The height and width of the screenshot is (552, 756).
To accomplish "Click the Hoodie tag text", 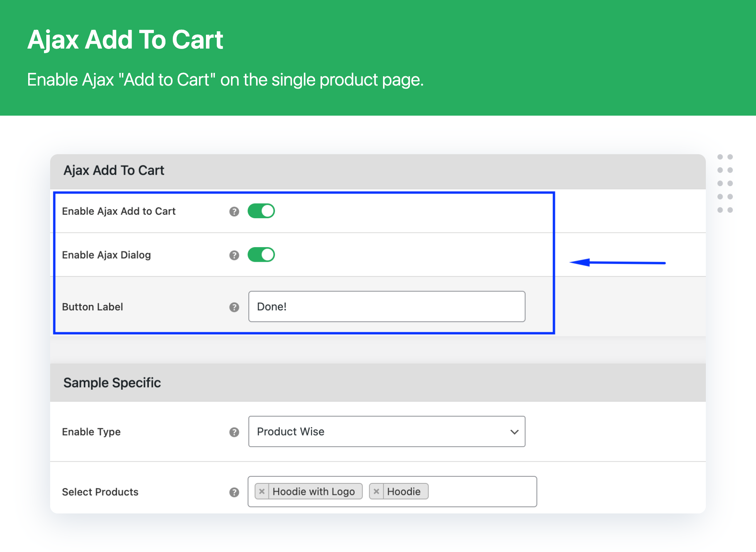I will coord(404,491).
